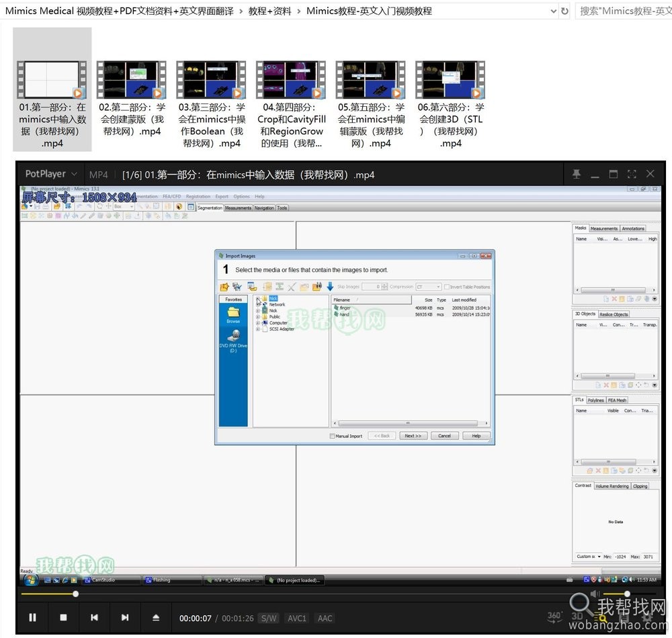Switch to the Segmentation tab
The image size is (672, 638).
point(210,208)
